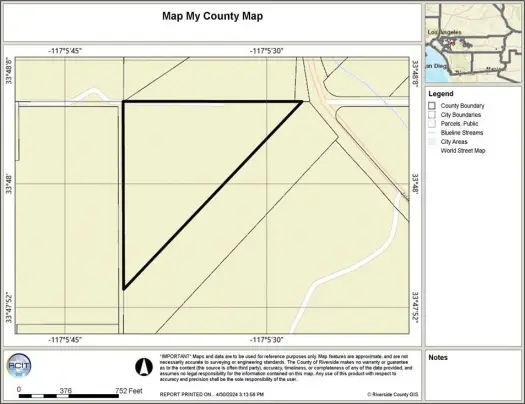Image resolution: width=525 pixels, height=404 pixels.
Task: Click the north arrow compass icon
Action: tap(144, 367)
